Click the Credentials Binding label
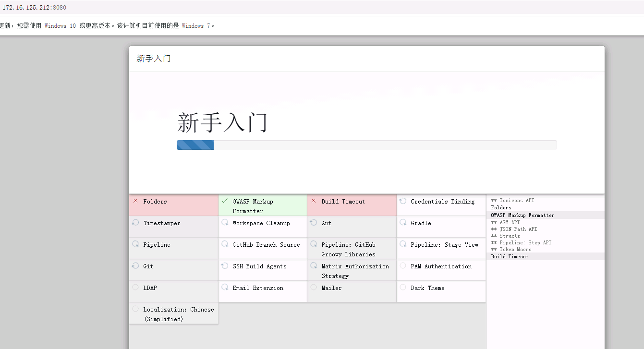The image size is (644, 349). [443, 202]
